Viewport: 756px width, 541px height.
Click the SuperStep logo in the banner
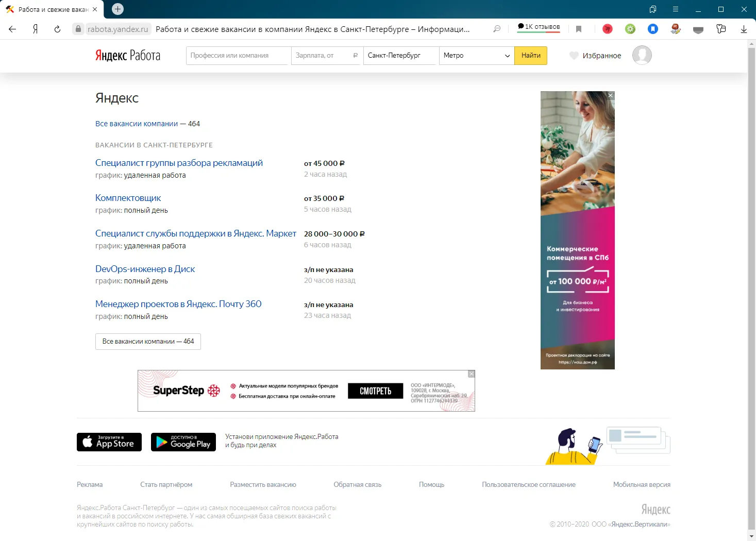pyautogui.click(x=187, y=391)
